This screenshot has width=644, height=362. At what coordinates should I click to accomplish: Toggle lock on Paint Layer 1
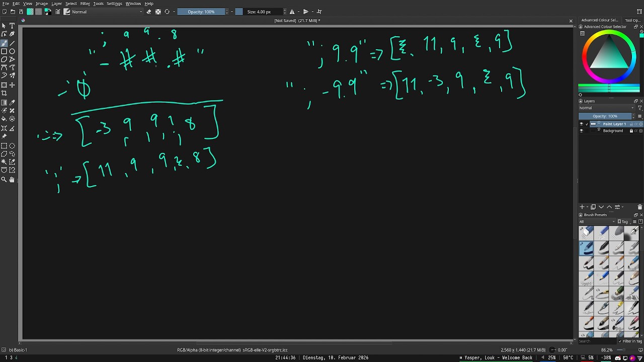coord(631,124)
